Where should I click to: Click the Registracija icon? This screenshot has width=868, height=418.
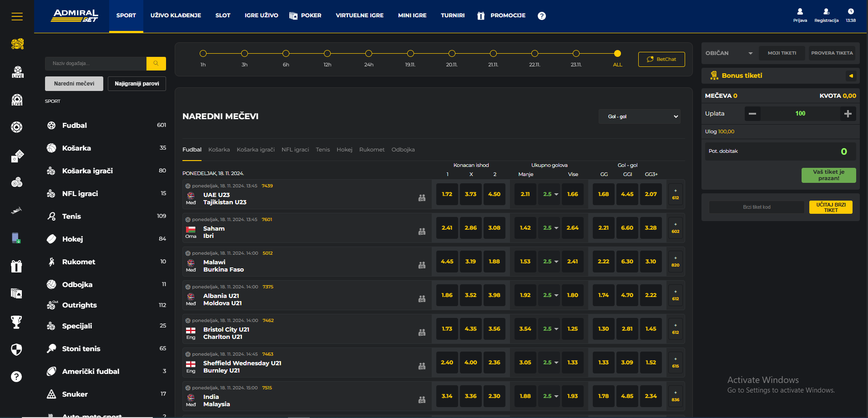[x=827, y=11]
